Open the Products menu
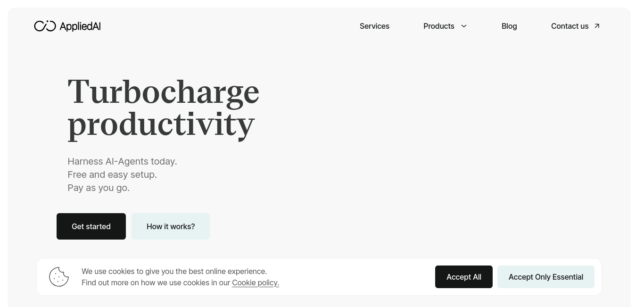The width and height of the screenshot is (644, 307). pyautogui.click(x=439, y=26)
